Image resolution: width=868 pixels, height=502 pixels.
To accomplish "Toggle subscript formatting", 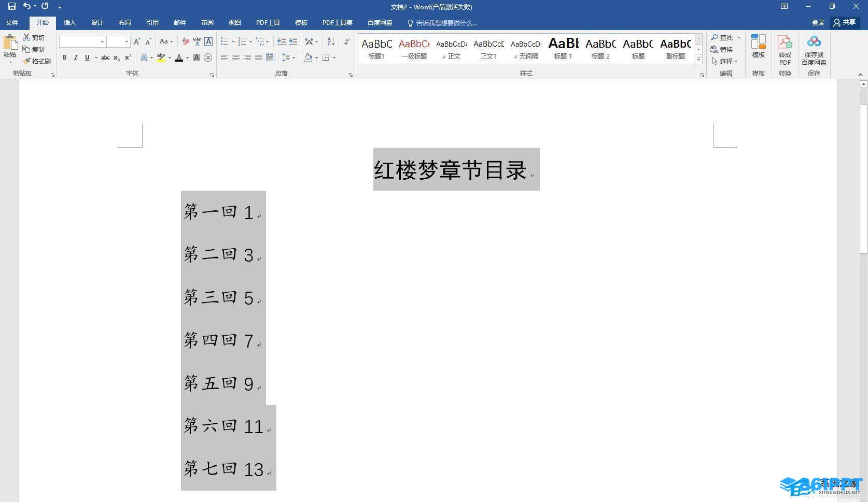I will point(117,58).
